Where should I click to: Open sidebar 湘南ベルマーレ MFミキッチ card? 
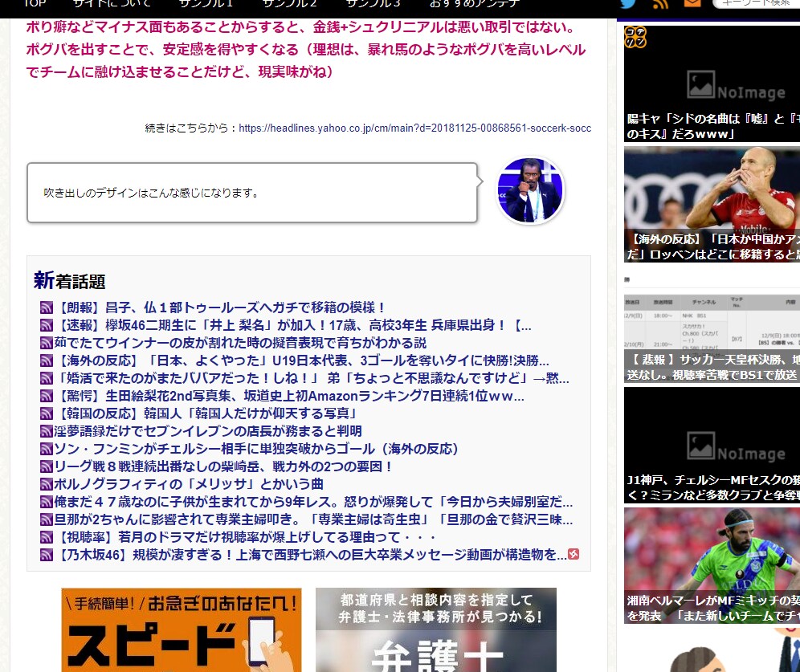pyautogui.click(x=712, y=565)
